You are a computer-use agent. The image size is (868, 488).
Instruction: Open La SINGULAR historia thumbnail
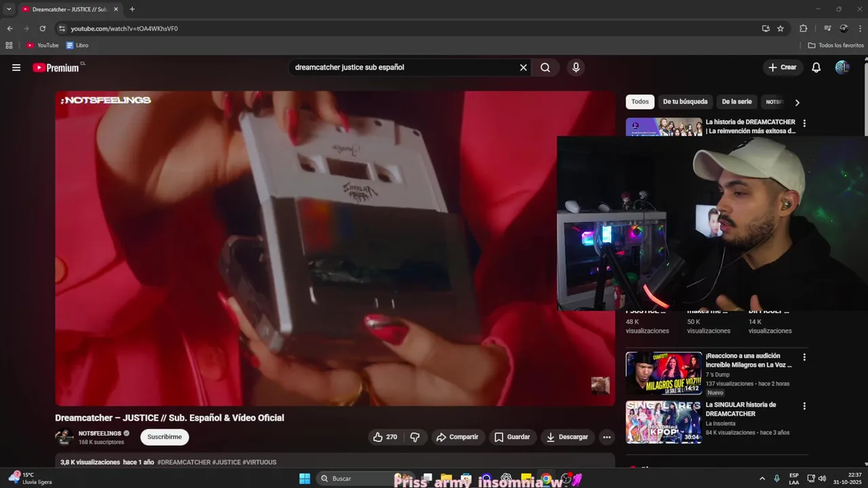[664, 422]
